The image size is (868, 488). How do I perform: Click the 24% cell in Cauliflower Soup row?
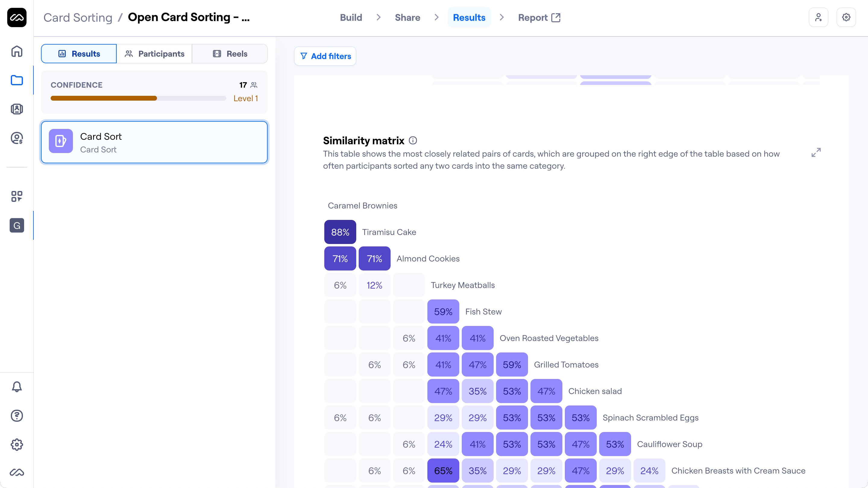point(443,444)
